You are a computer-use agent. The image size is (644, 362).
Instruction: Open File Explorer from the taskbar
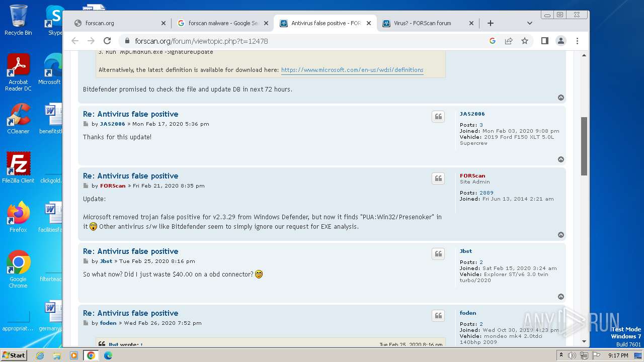coord(57,355)
